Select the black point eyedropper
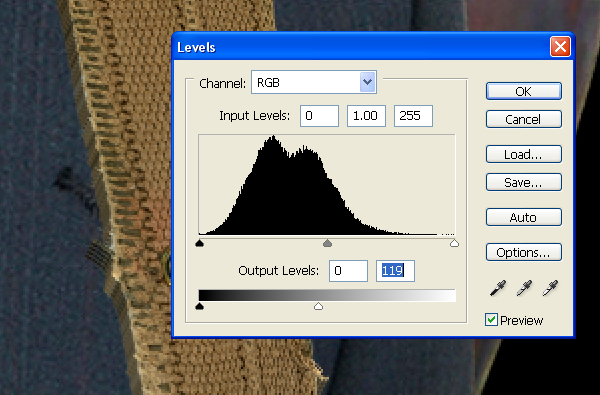Screen dimensions: 600x395 [x=498, y=288]
